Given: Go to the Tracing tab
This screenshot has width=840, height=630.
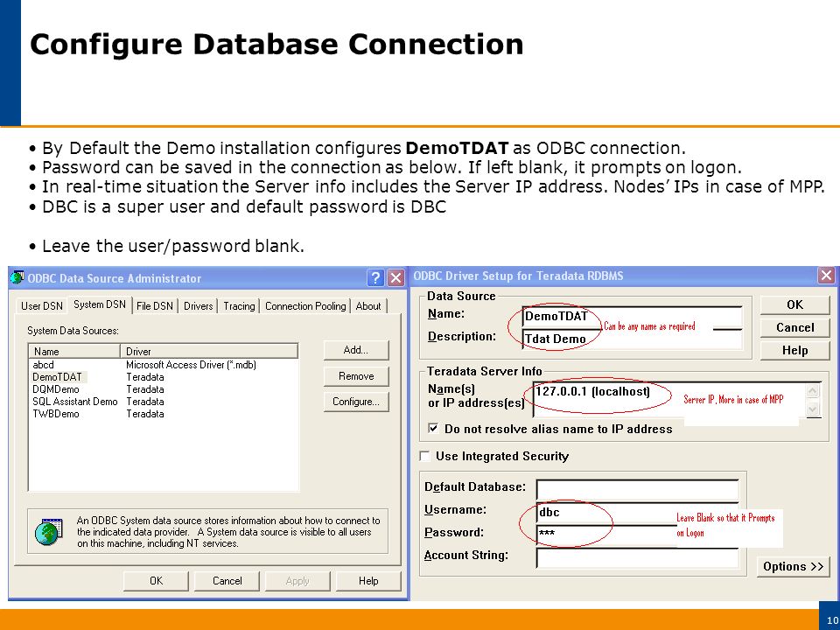Looking at the screenshot, I should [239, 306].
